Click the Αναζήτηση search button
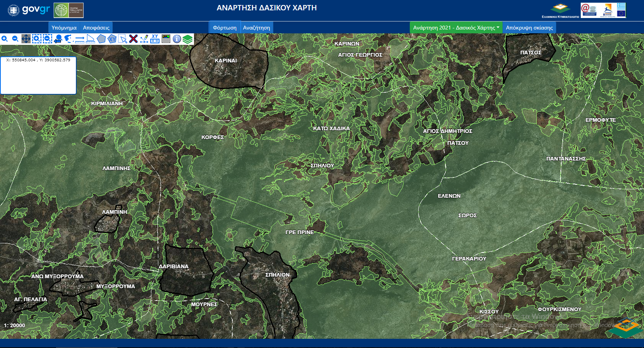Image resolution: width=644 pixels, height=348 pixels. click(x=256, y=28)
